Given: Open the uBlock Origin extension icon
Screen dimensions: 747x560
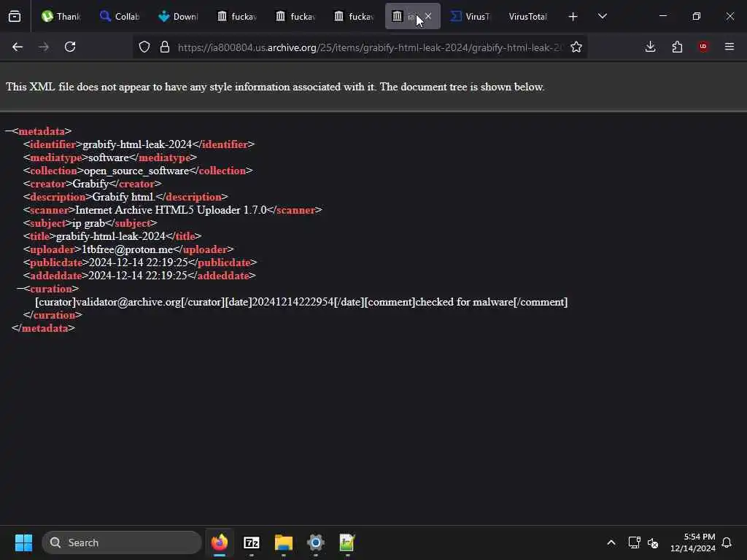Looking at the screenshot, I should (x=703, y=47).
